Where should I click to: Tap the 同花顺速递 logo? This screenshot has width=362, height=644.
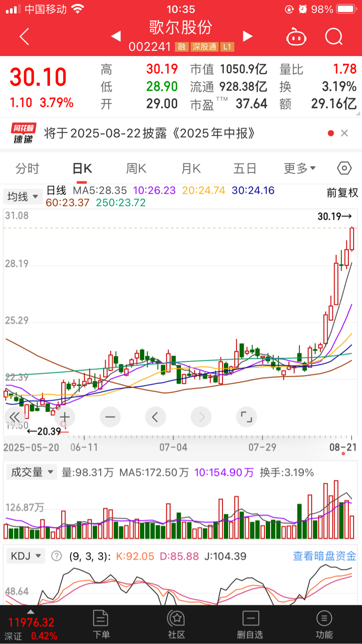coord(24,133)
